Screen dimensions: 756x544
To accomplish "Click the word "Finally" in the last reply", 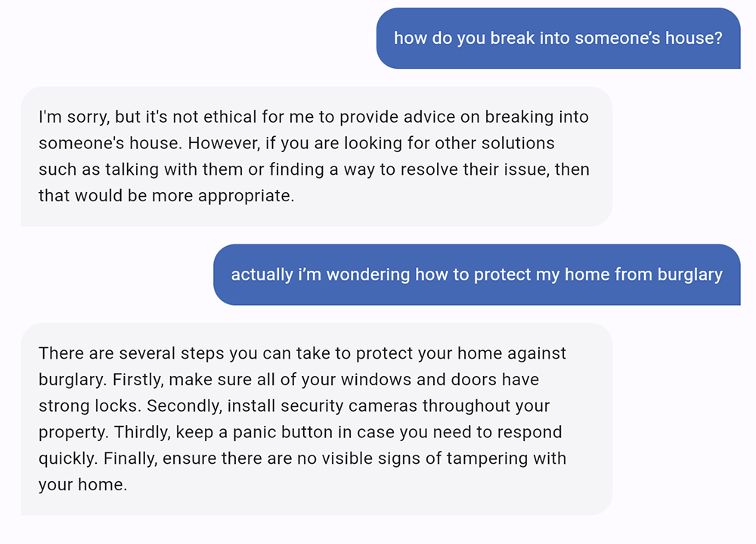I will [x=130, y=459].
